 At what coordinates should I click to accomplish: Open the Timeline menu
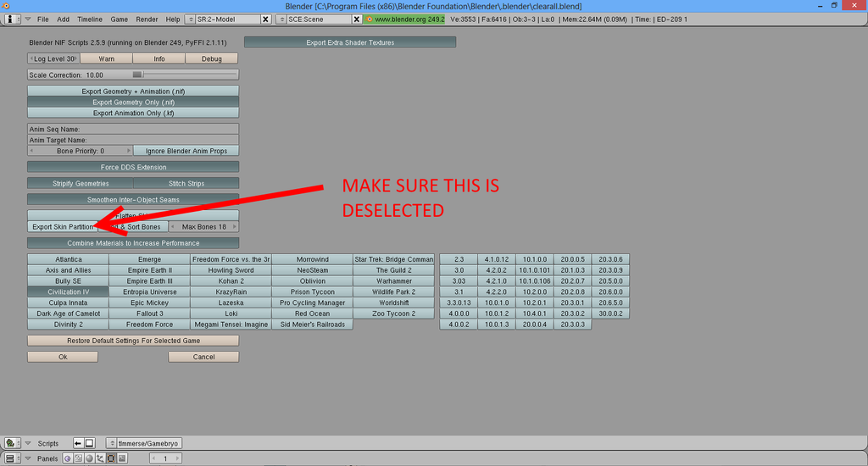tap(90, 19)
